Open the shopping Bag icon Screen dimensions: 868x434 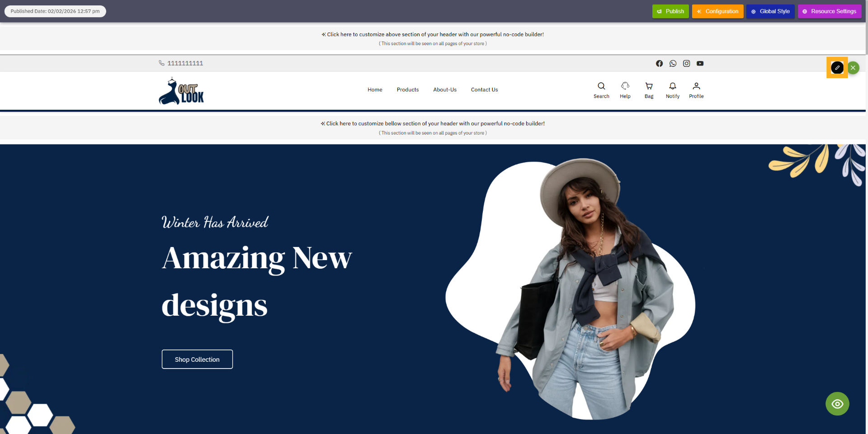(649, 86)
